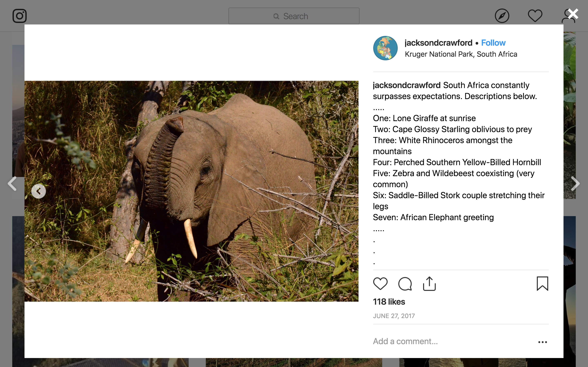Viewport: 588px width, 367px height.
Task: View the 118 likes list
Action: [389, 302]
